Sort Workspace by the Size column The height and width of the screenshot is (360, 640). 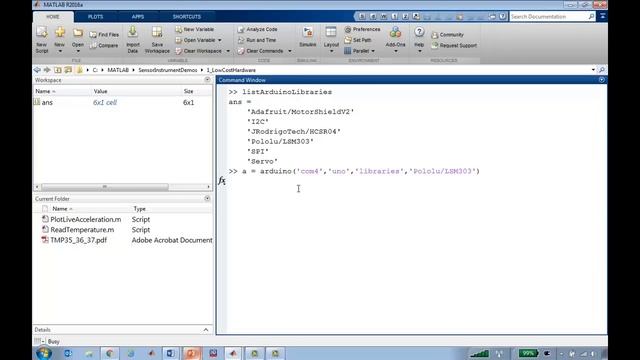tap(188, 91)
